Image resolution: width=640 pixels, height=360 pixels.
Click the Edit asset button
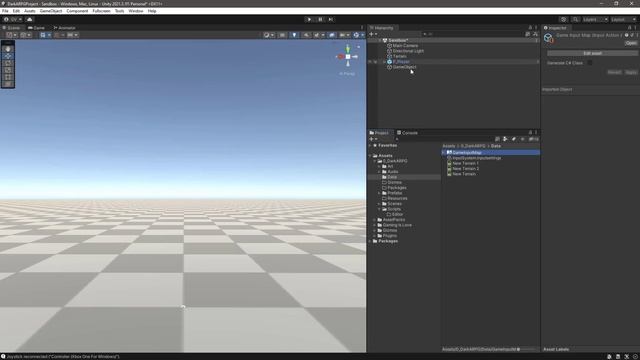tap(592, 53)
